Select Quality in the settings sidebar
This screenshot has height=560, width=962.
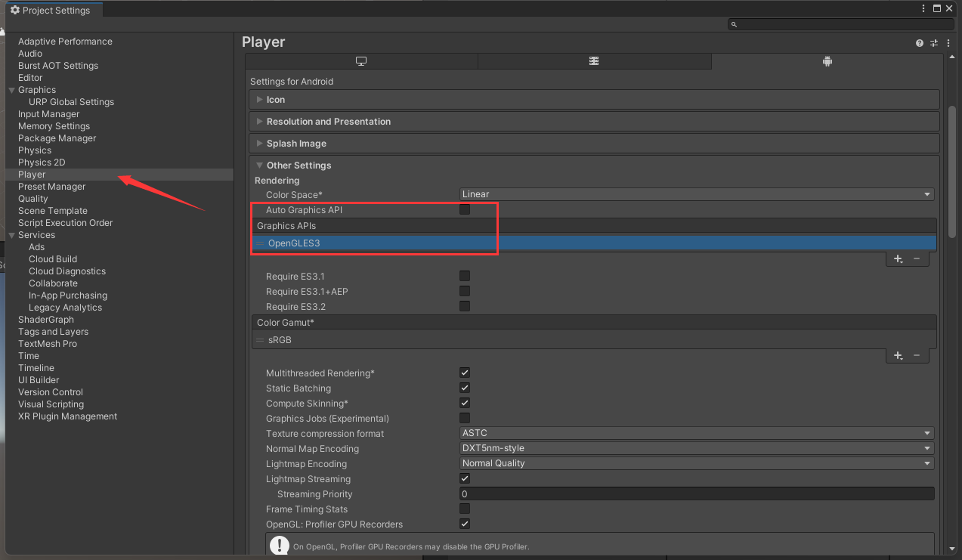click(x=33, y=199)
